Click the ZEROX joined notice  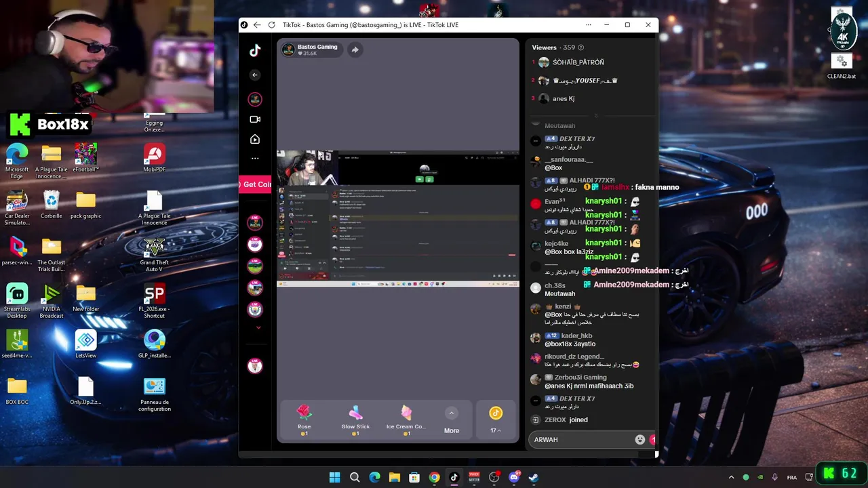tap(566, 420)
